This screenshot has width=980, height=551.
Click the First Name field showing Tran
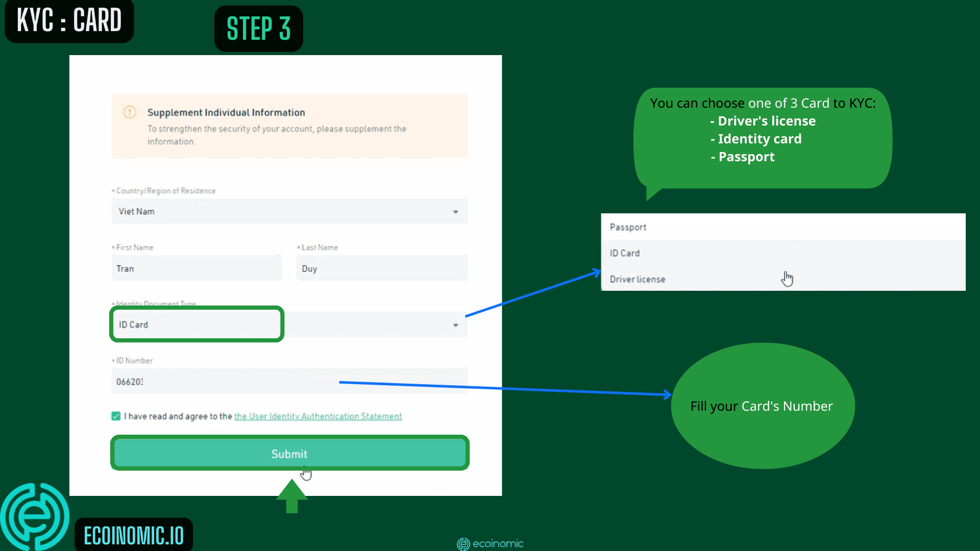[197, 268]
